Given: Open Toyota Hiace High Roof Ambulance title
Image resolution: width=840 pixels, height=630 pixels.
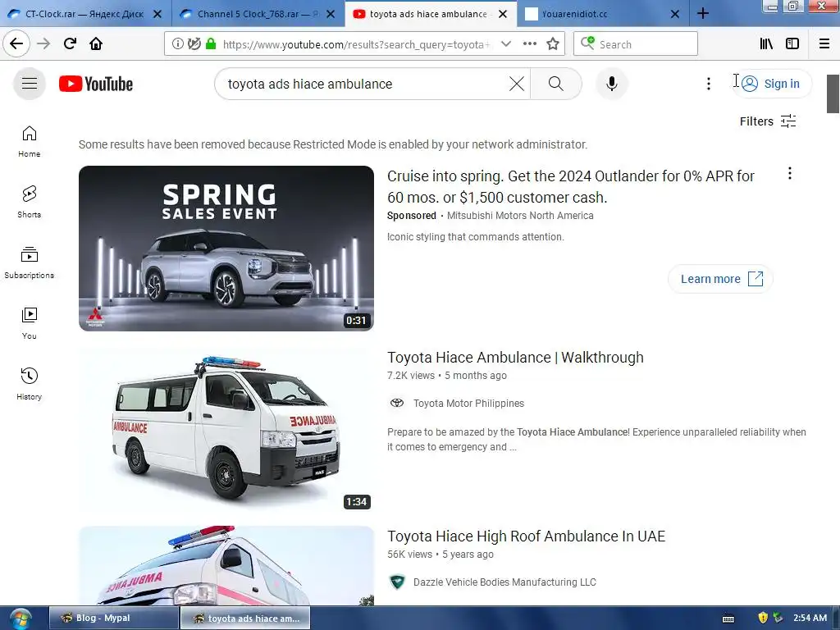Looking at the screenshot, I should coord(526,536).
